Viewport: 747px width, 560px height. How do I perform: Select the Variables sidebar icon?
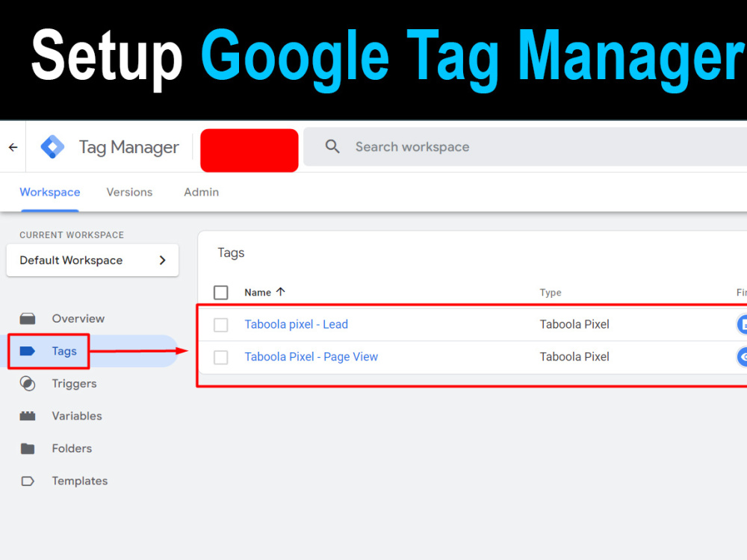(28, 416)
